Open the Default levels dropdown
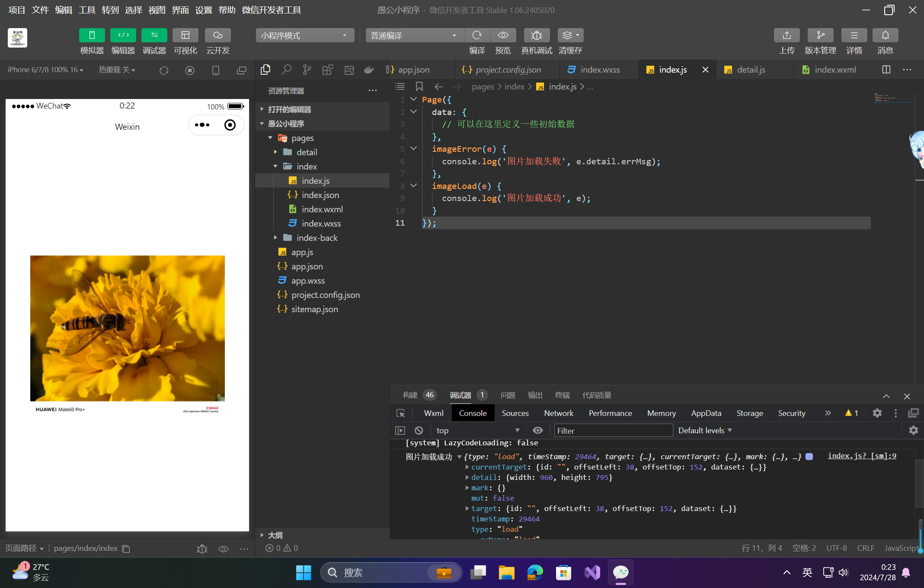The image size is (924, 588). [x=705, y=430]
